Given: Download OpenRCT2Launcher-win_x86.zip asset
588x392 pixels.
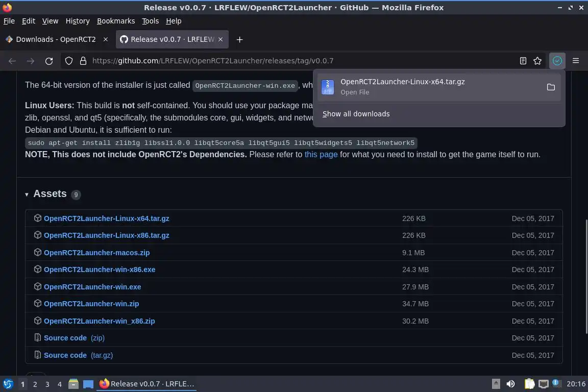Looking at the screenshot, I should (100, 321).
